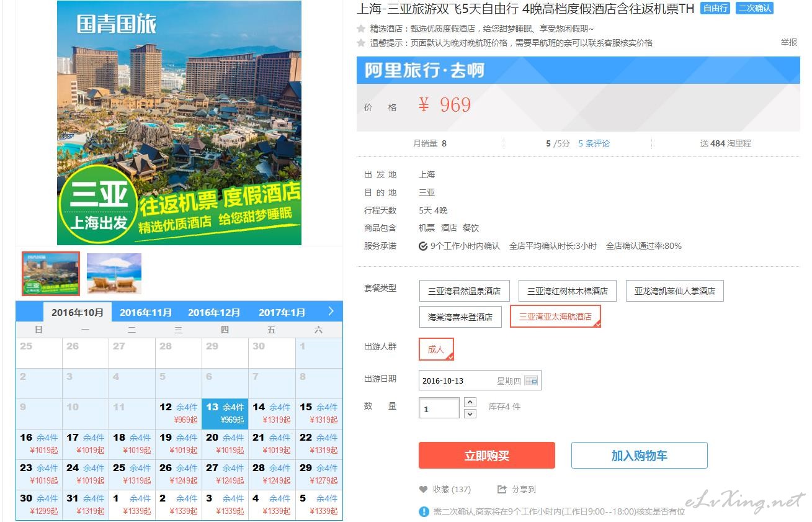812x522 pixels.
Task: Increase quantity with up arrow
Action: (x=470, y=402)
